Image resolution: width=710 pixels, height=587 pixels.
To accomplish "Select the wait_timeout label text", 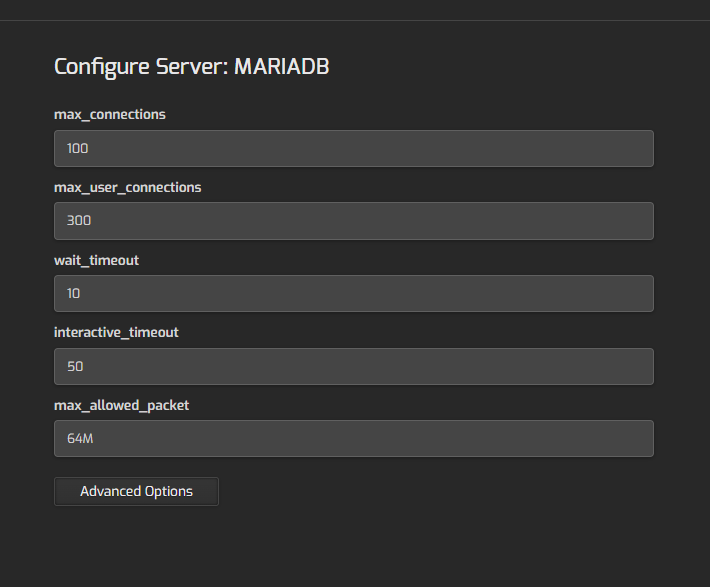I will click(96, 260).
